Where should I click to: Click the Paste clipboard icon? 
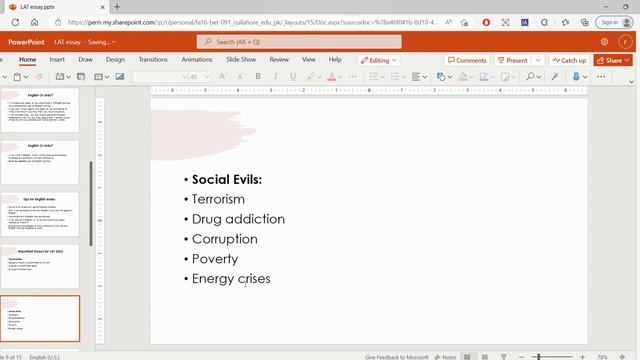pyautogui.click(x=17, y=77)
